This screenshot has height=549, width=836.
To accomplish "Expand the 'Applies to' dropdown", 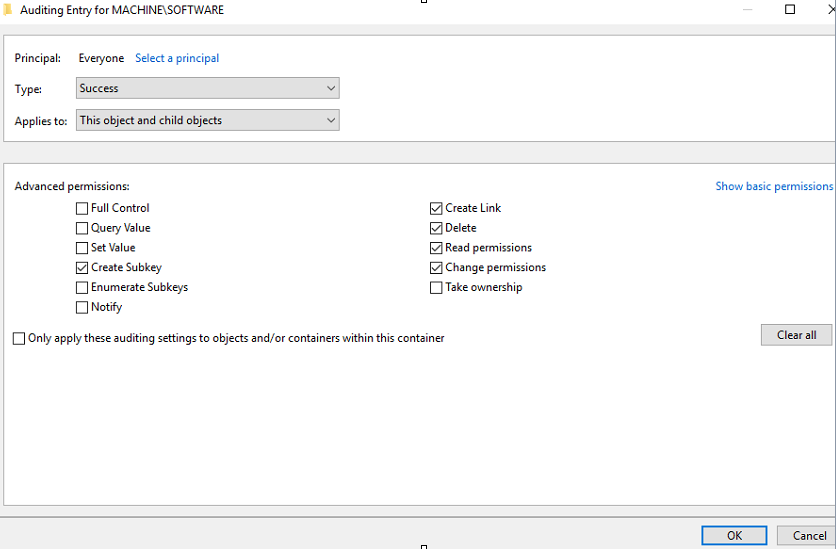I will pyautogui.click(x=208, y=120).
